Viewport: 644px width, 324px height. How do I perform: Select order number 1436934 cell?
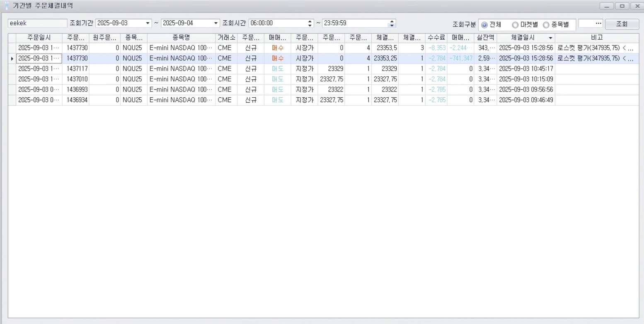pyautogui.click(x=75, y=100)
